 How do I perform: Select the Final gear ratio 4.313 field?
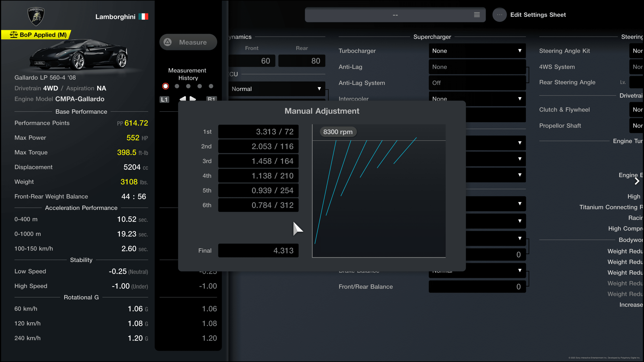coord(258,251)
